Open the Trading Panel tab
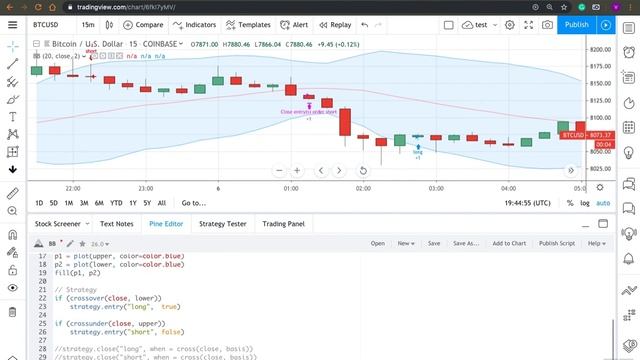Viewport: 640px width, 360px height. click(284, 224)
